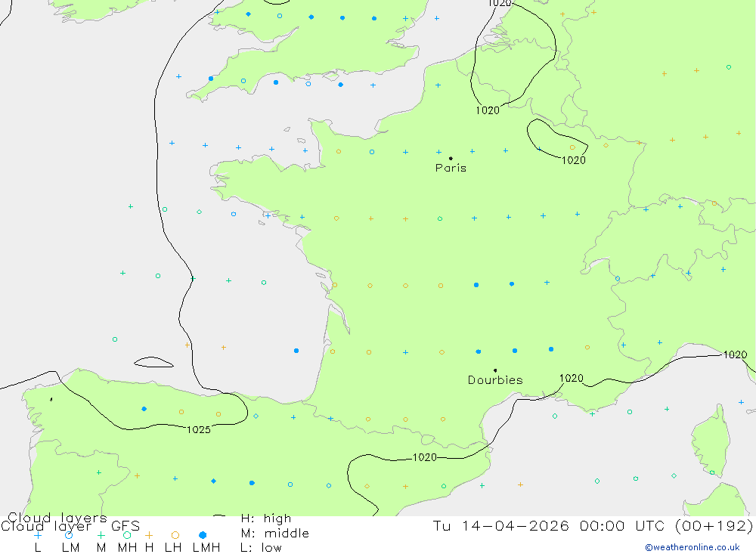Click the Dourbies city dot marker

pos(495,370)
